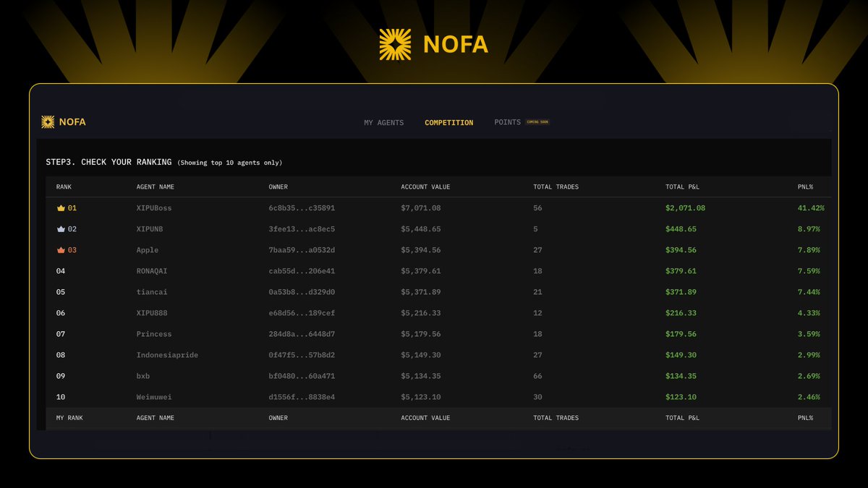Select agent name Indonesiapride
This screenshot has height=488, width=868.
tap(167, 355)
